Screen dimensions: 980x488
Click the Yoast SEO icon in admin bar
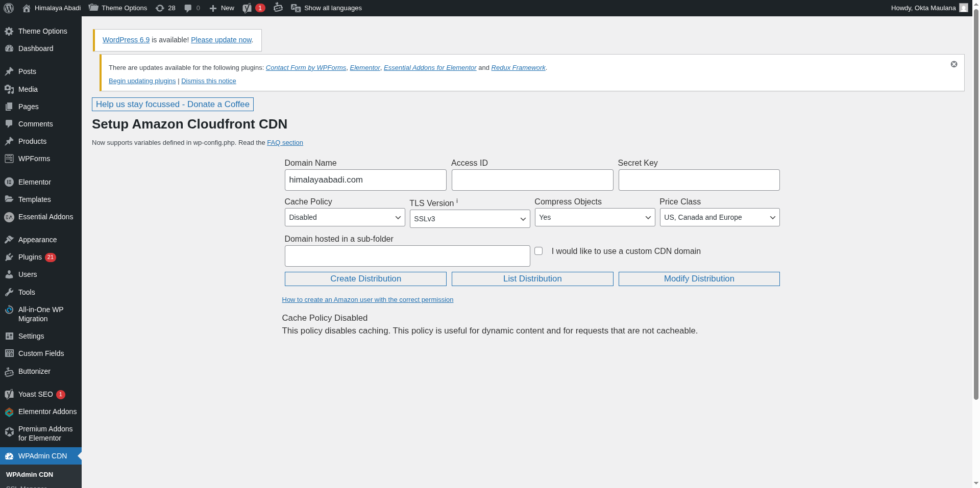click(247, 8)
